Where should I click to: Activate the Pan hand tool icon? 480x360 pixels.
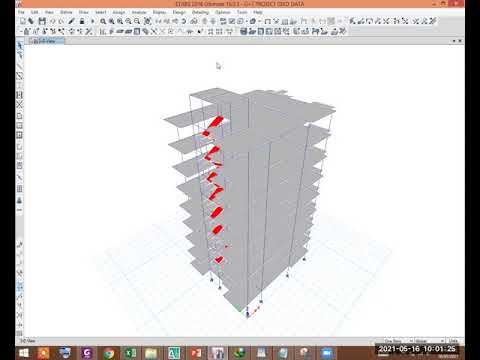click(147, 21)
